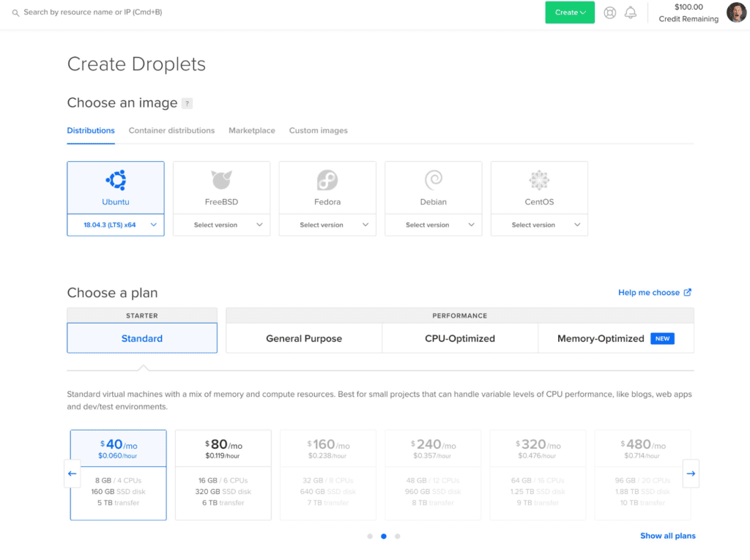Choose the General Purpose plan type
This screenshot has width=750, height=560.
(x=304, y=338)
